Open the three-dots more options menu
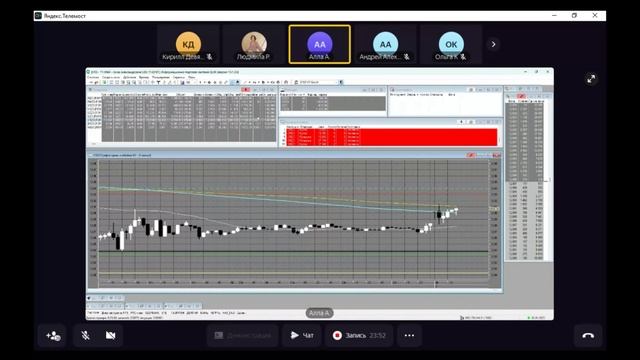 409,336
